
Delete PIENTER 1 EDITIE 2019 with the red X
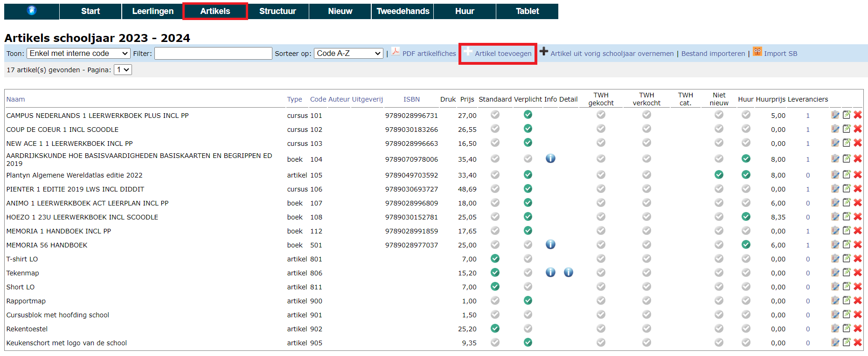[858, 188]
